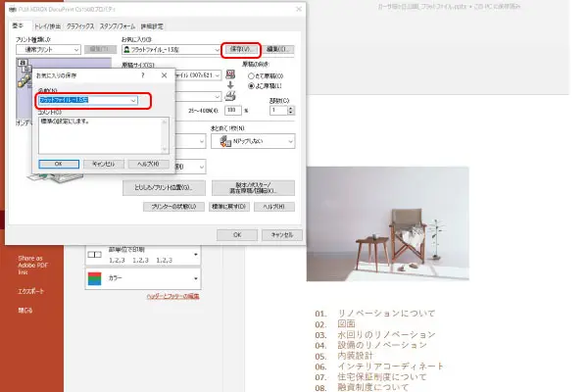Switch to the 基本 tab
Image resolution: width=588 pixels, height=392 pixels.
18,25
